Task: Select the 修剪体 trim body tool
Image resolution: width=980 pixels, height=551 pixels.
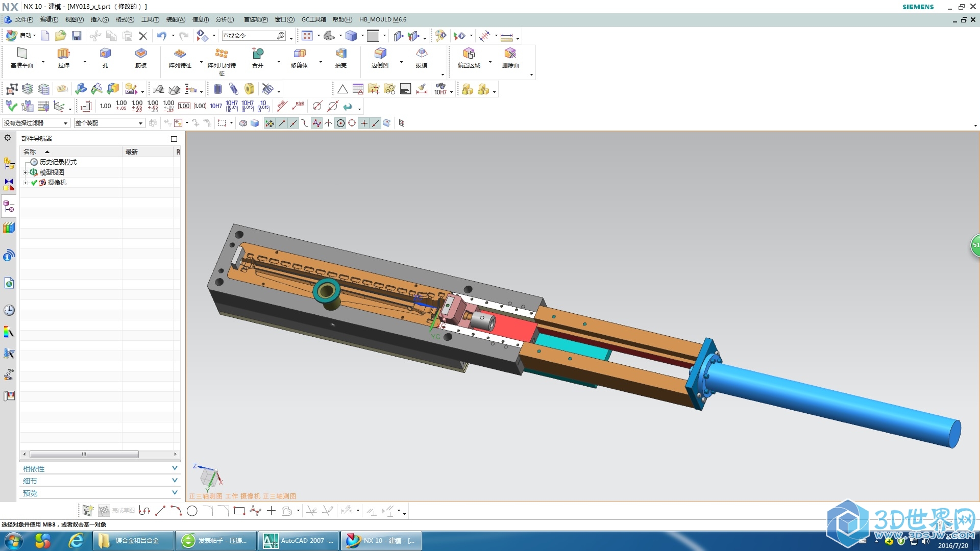Action: [300, 58]
